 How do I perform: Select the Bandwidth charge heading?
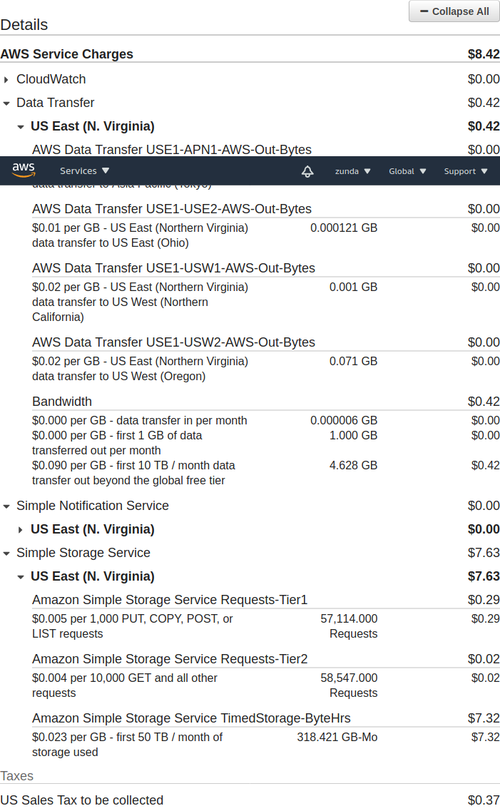point(62,401)
